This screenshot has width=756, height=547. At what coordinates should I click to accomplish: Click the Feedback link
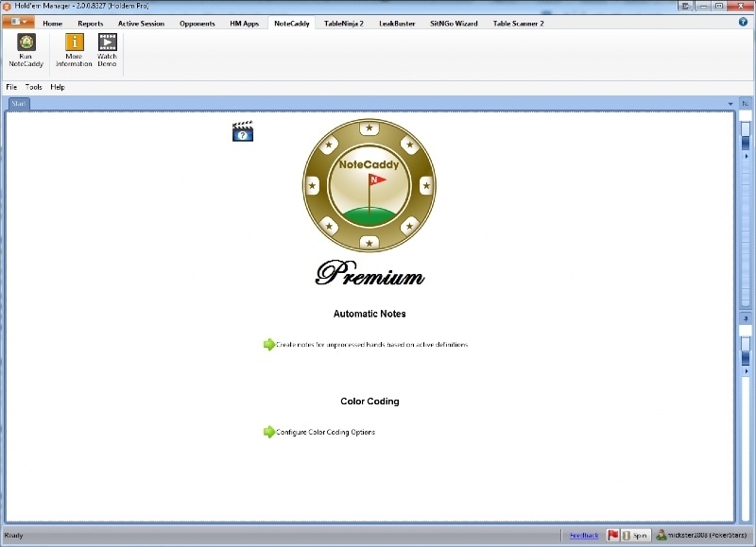coord(583,535)
